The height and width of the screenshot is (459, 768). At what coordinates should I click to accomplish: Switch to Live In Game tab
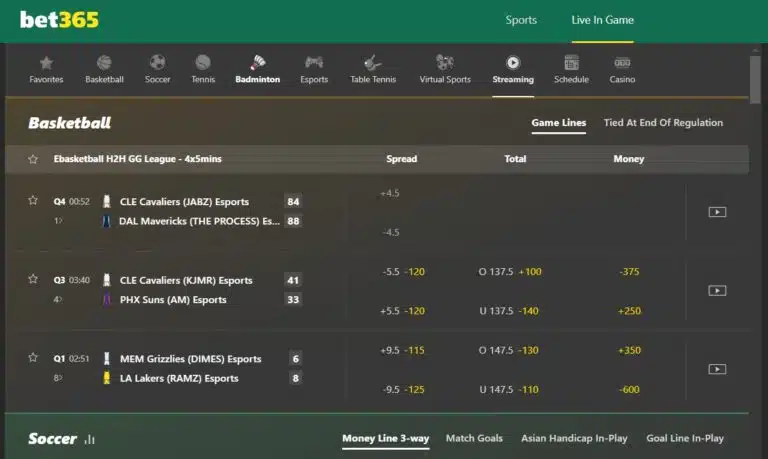pyautogui.click(x=602, y=20)
